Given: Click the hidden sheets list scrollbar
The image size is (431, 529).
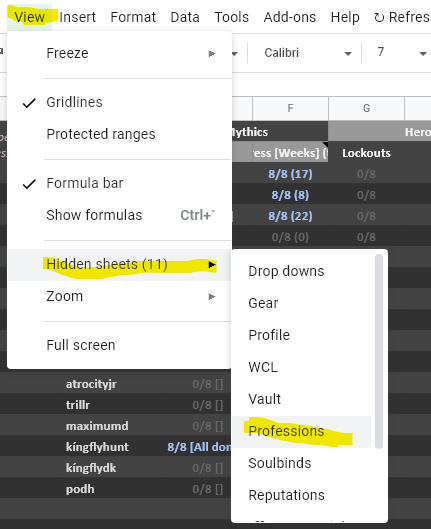Looking at the screenshot, I should tap(379, 351).
